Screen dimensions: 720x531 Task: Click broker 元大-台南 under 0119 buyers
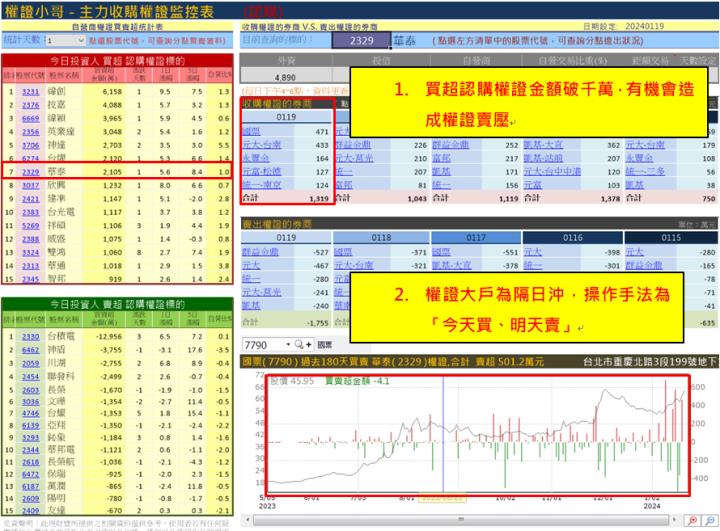pyautogui.click(x=262, y=145)
